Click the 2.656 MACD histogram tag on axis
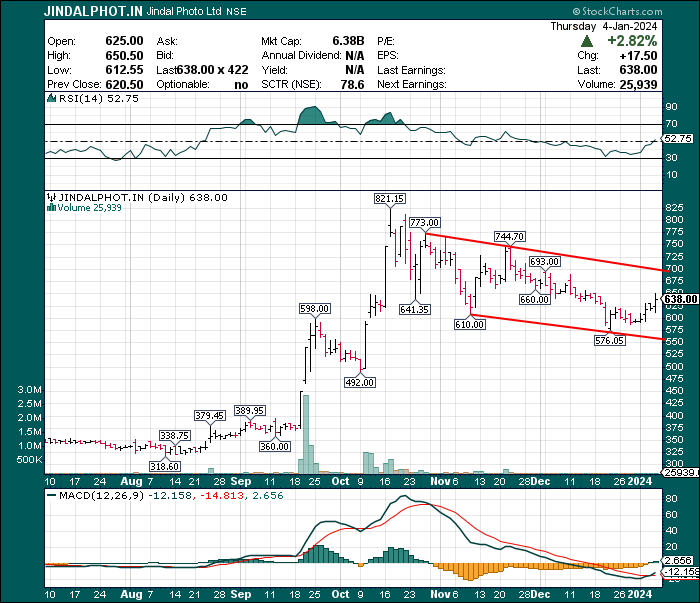Image resolution: width=700 pixels, height=603 pixels. 678,560
